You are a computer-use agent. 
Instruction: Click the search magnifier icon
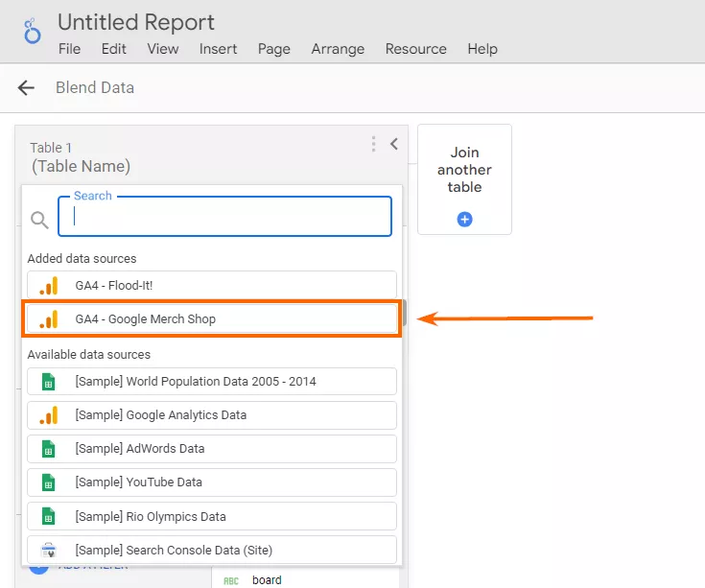[x=39, y=220]
